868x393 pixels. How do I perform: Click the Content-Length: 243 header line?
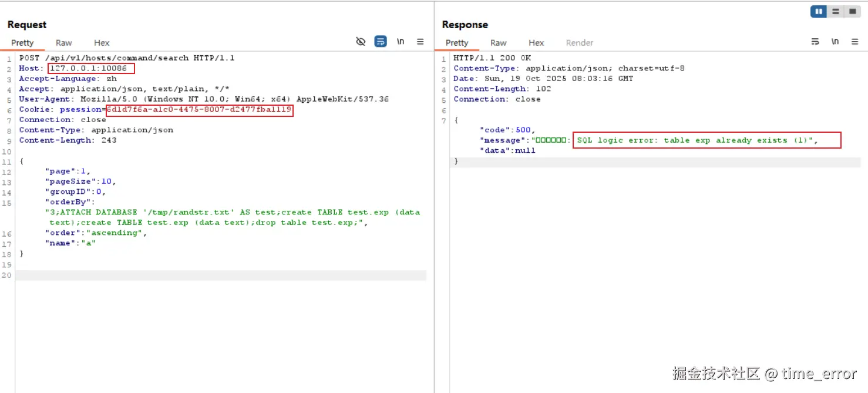(x=68, y=140)
